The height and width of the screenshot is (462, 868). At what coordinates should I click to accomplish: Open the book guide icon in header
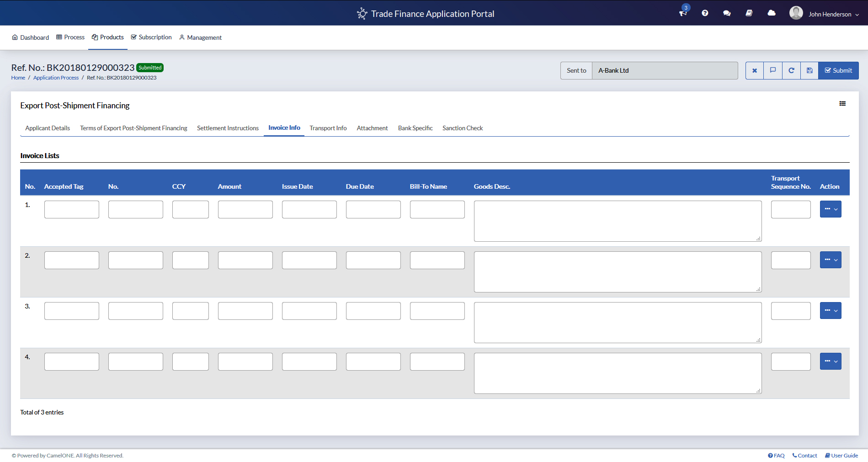coord(749,13)
